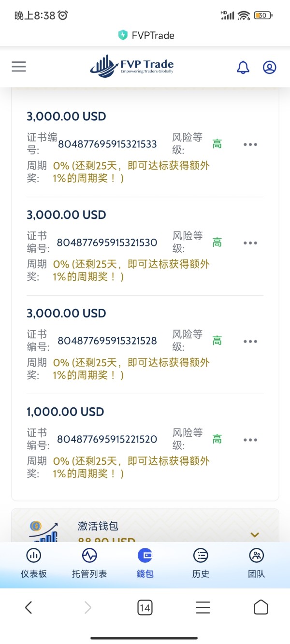Go to 仪表板 dashboard tab

point(34,563)
